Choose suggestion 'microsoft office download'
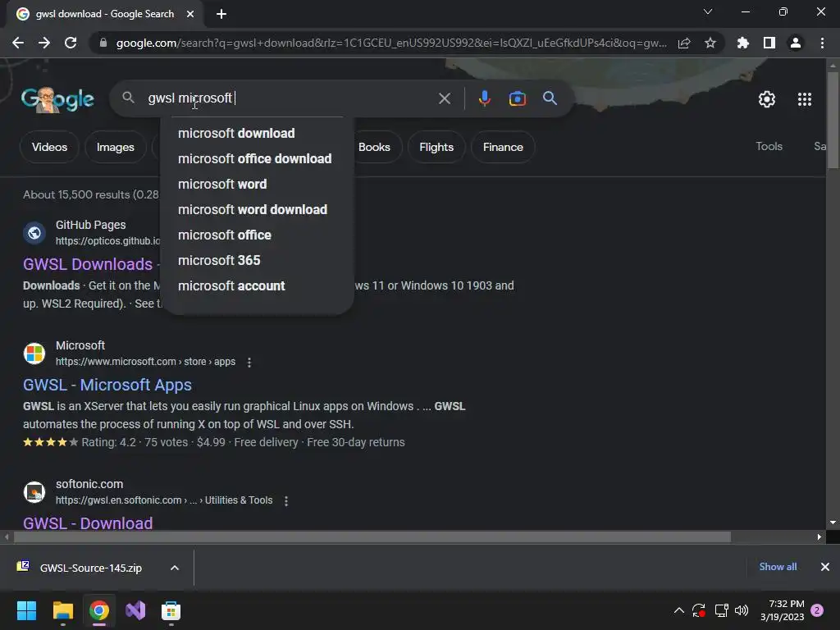 click(x=254, y=158)
